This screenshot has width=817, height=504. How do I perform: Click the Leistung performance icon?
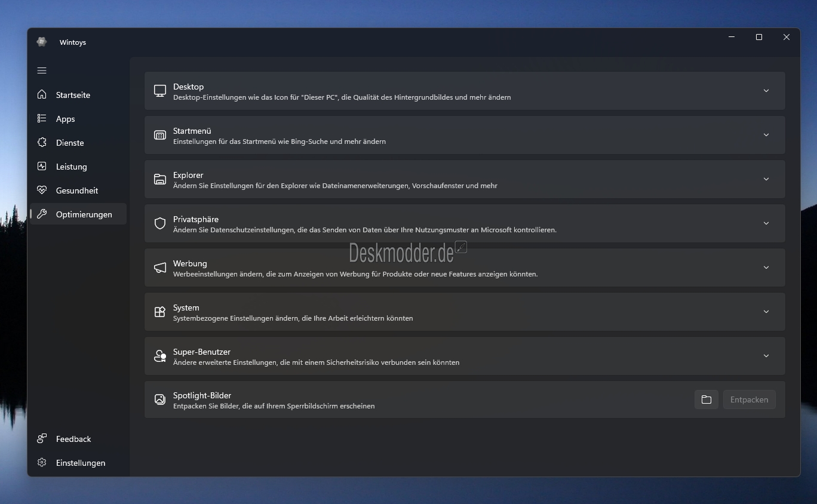42,166
